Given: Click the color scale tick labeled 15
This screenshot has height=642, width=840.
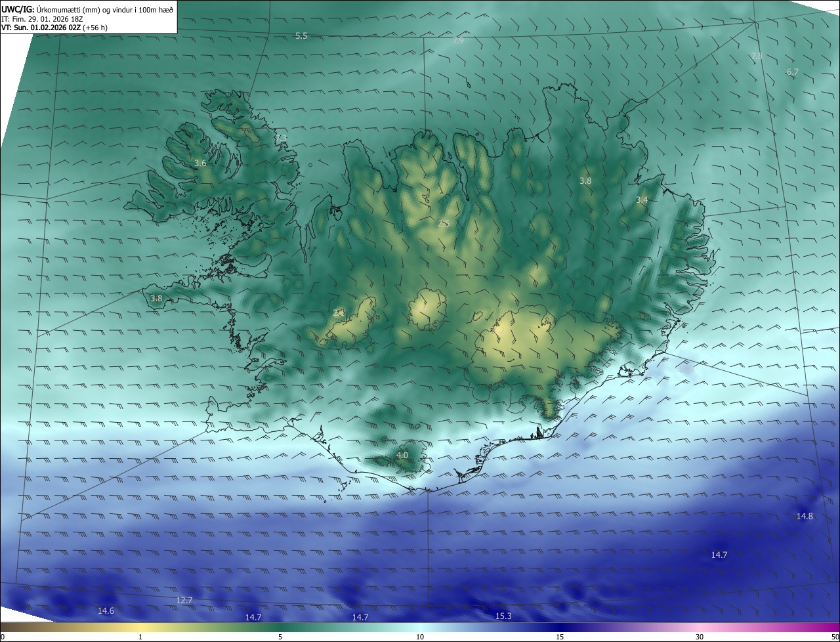Looking at the screenshot, I should [x=560, y=637].
